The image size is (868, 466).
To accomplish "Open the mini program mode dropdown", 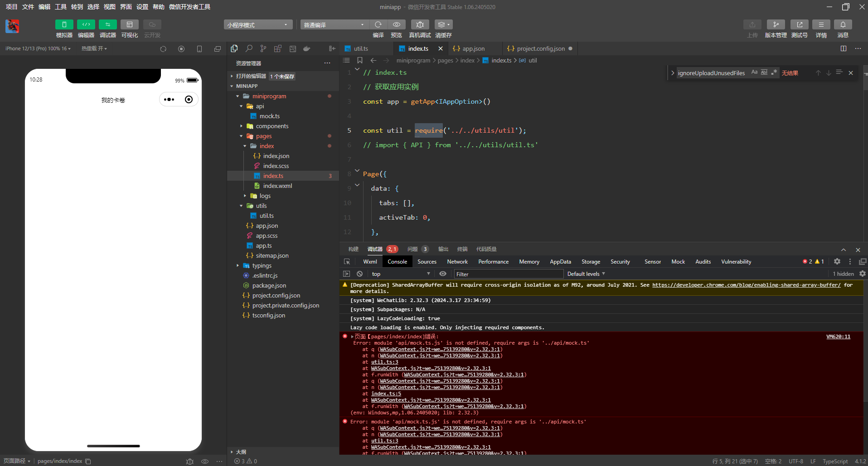I will (x=258, y=25).
